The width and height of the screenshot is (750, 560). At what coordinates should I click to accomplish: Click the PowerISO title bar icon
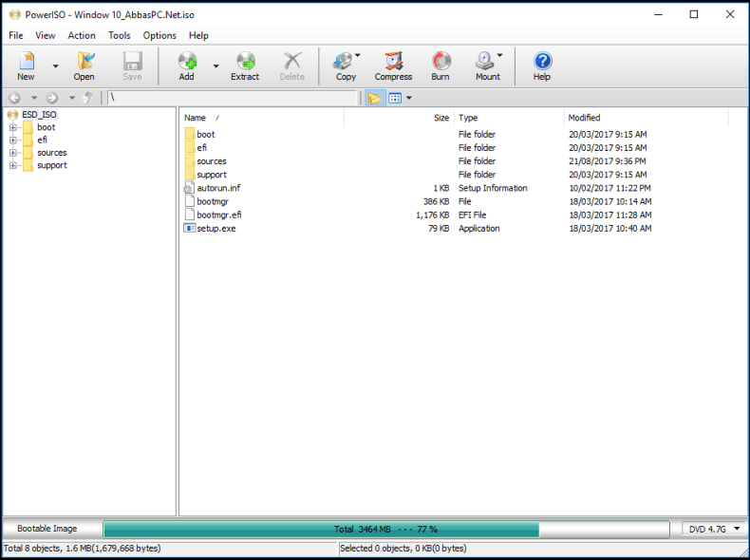coord(15,15)
